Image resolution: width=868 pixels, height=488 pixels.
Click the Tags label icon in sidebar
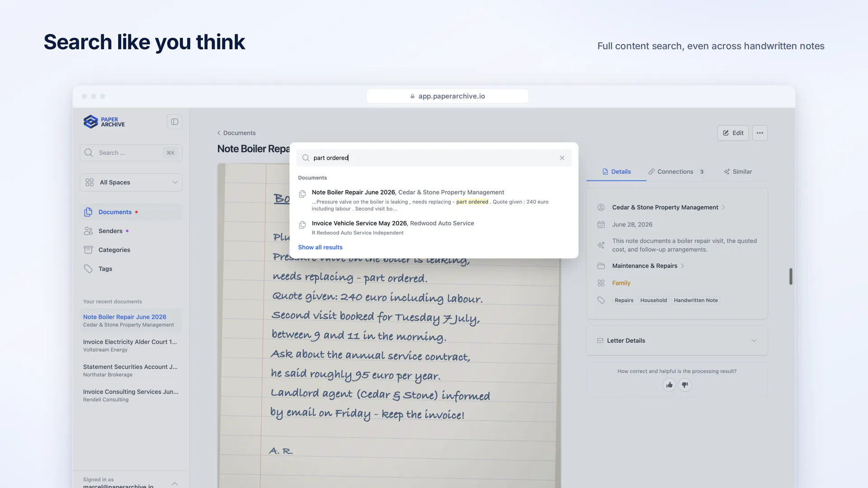pos(88,269)
